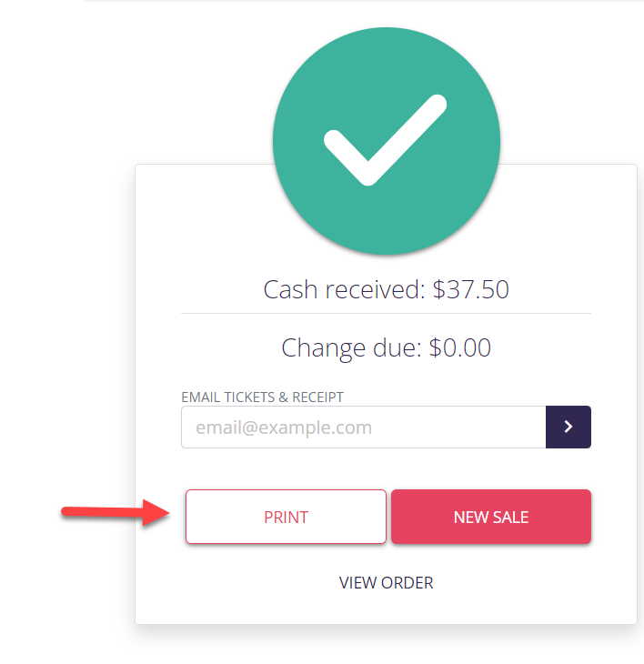Open the VIEW ORDER link
The height and width of the screenshot is (664, 644).
coord(387,583)
